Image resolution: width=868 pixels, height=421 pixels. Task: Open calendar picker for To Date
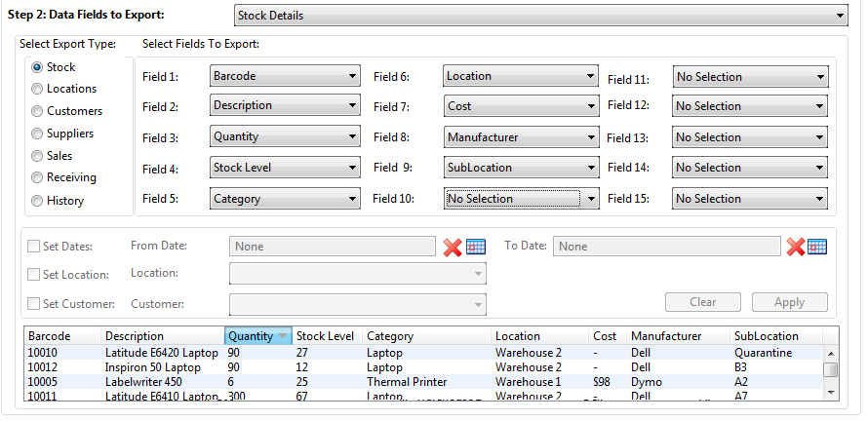(817, 248)
